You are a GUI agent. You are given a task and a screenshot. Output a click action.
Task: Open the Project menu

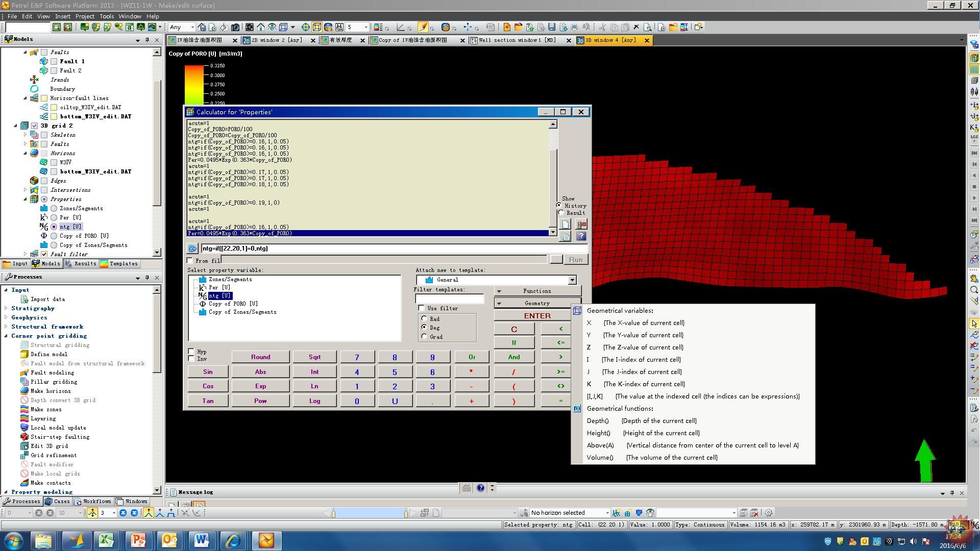tap(85, 16)
